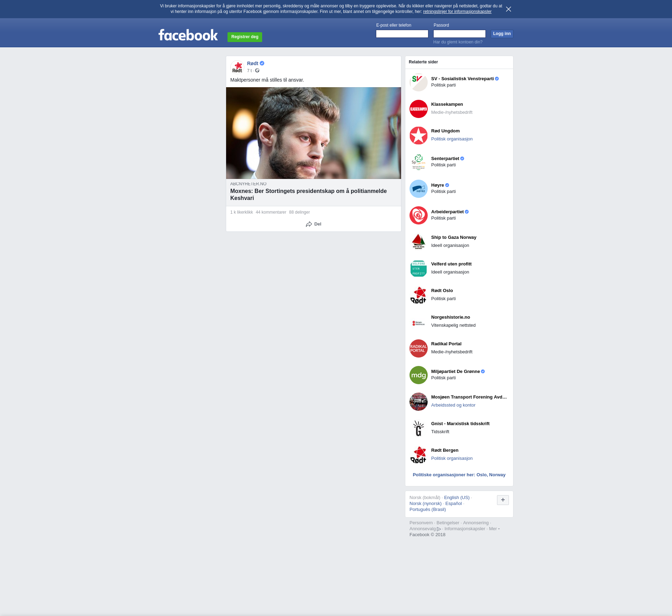Open SV - Sosialistisk Venstreparti page name
Viewport: 672px width, 616px height.
tap(462, 79)
